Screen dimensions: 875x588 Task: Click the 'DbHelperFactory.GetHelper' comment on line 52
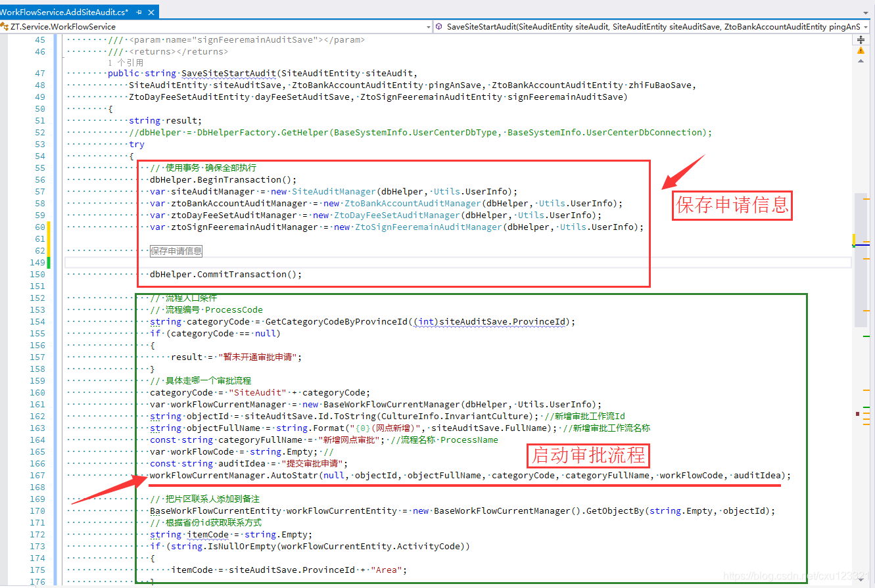coord(263,132)
